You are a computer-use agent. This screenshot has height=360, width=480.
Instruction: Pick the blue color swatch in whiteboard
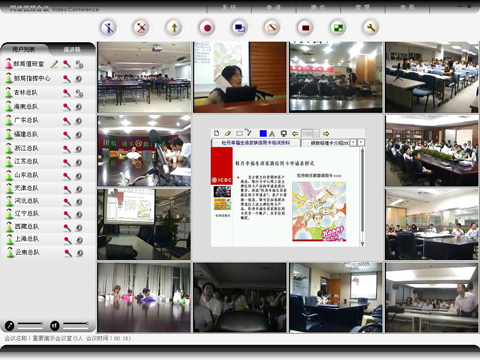point(263,133)
